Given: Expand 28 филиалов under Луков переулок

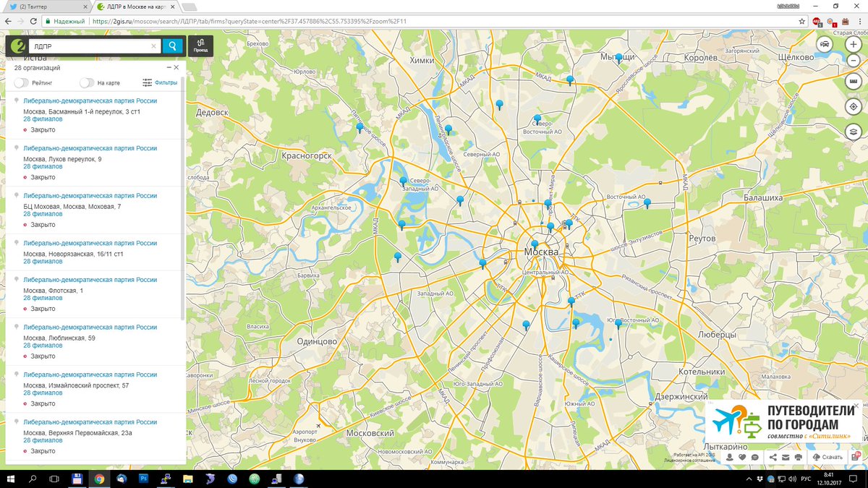Looking at the screenshot, I should click(43, 166).
